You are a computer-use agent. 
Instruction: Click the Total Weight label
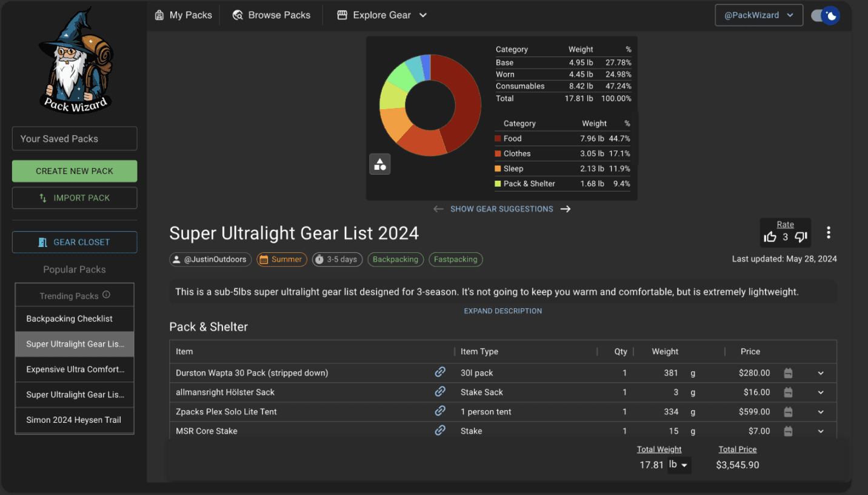pos(659,450)
